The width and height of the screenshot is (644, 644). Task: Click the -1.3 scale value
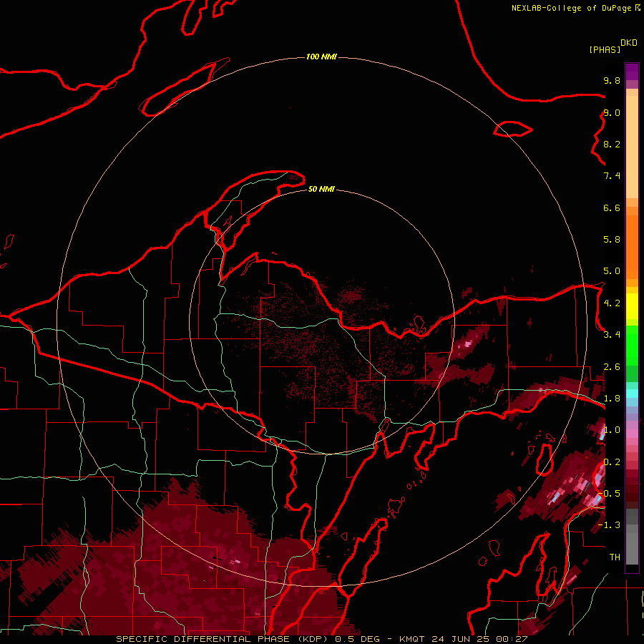pyautogui.click(x=609, y=525)
